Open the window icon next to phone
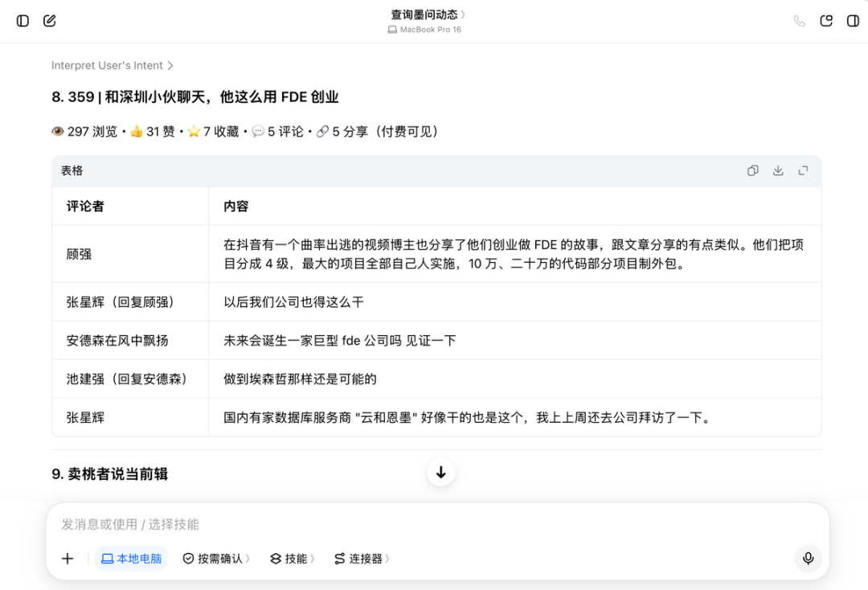This screenshot has width=868, height=590. click(826, 21)
